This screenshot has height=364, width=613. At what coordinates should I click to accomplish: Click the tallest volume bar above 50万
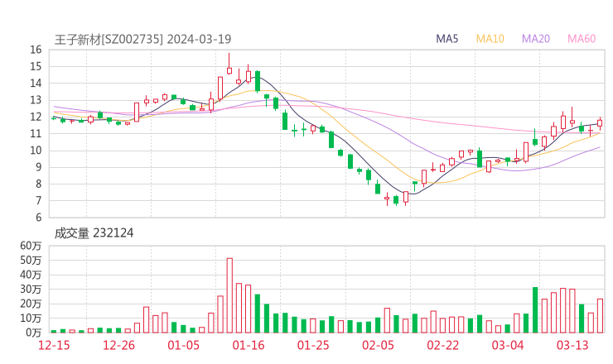229,295
